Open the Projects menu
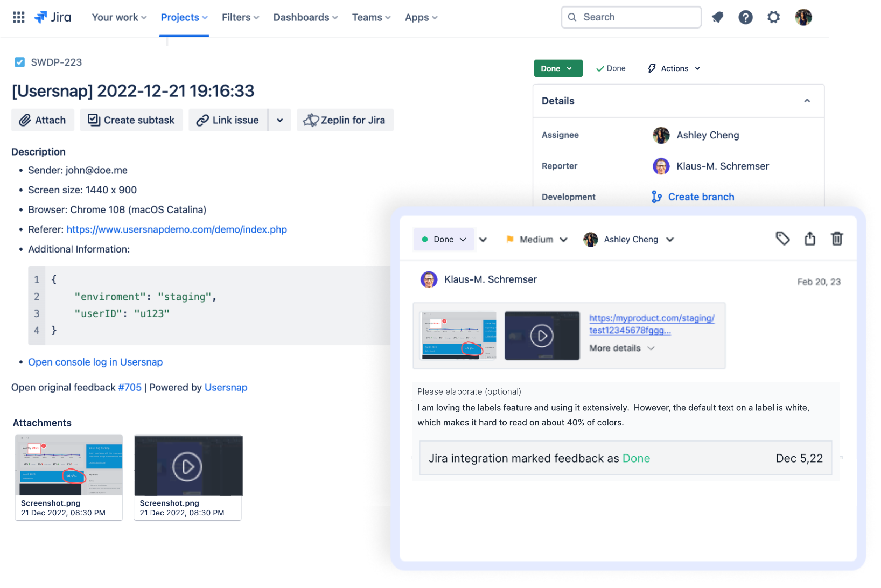The width and height of the screenshot is (881, 588). pyautogui.click(x=184, y=17)
